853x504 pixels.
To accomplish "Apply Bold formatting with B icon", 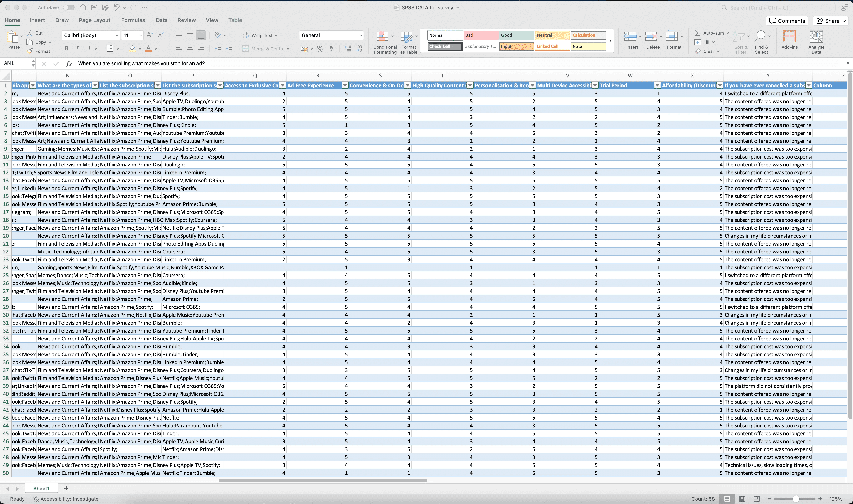I will [67, 48].
